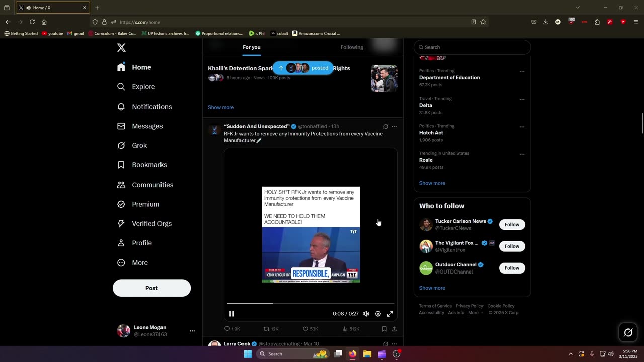This screenshot has height=362, width=644.
Task: Click the page vertical scrollbar thumb
Action: 642,124
